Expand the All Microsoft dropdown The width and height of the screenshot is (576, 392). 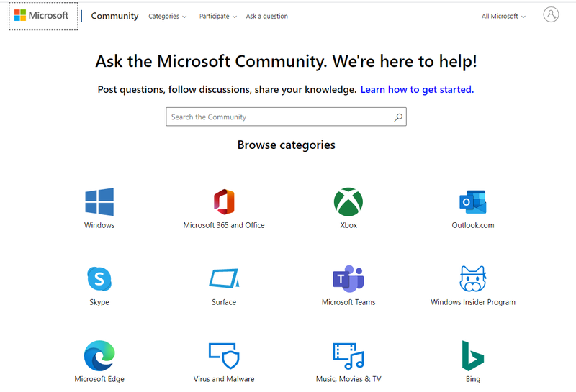503,16
